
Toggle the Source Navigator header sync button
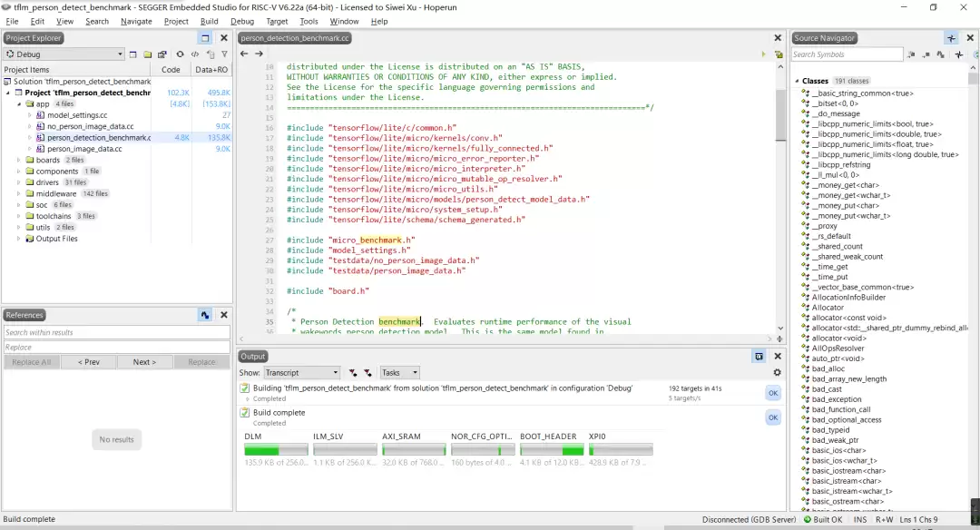(x=951, y=38)
